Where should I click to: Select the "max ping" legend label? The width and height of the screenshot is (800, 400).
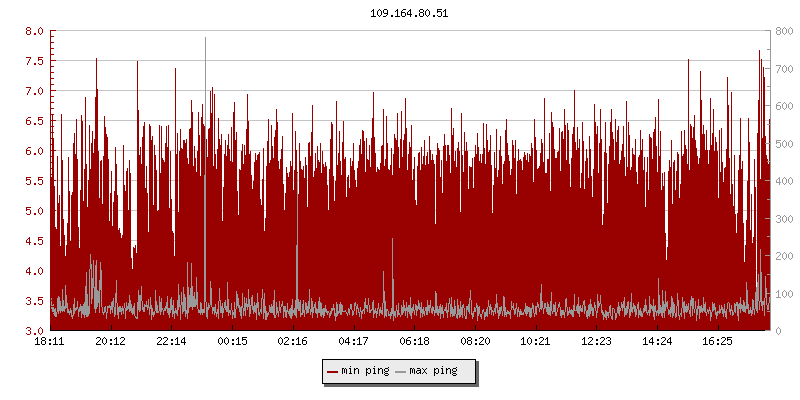tap(433, 372)
